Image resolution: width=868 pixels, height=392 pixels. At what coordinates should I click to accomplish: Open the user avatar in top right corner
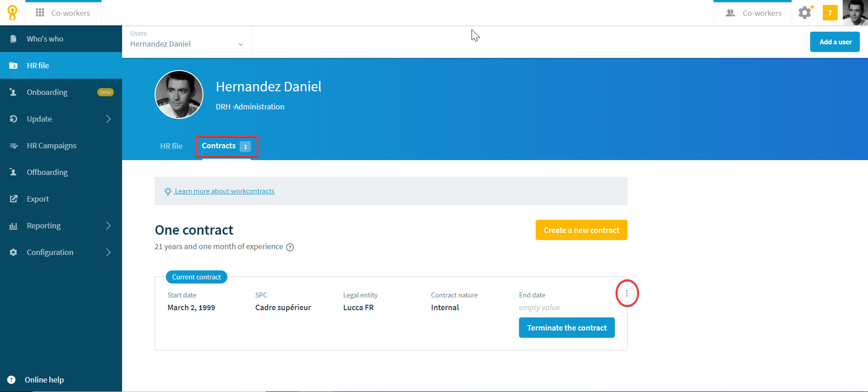[x=855, y=13]
